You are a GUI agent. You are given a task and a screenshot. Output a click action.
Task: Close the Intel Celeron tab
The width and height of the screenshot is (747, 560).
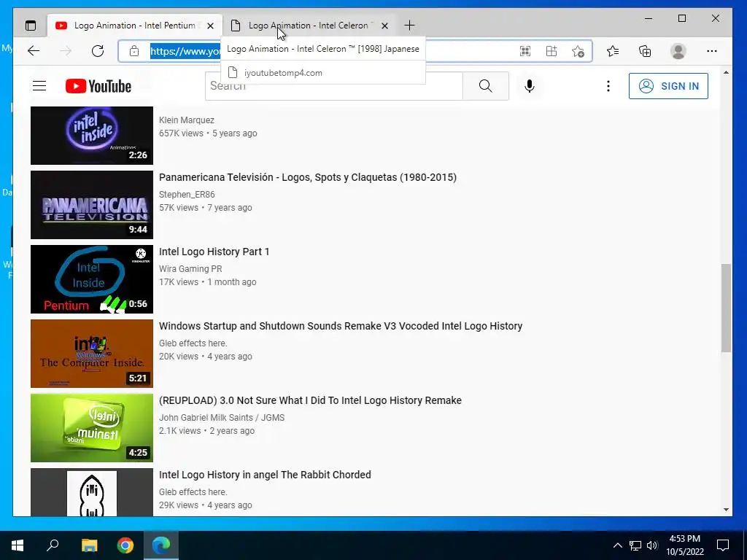pos(384,26)
